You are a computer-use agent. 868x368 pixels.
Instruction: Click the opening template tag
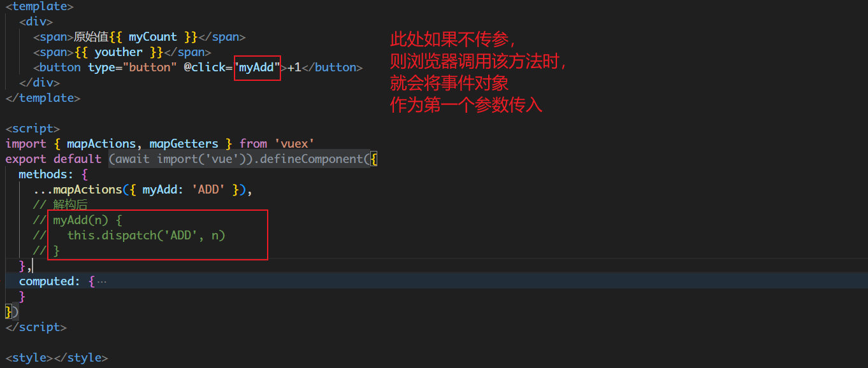[40, 6]
